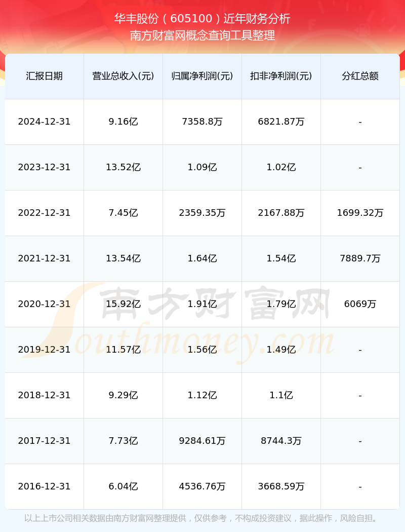
Task: Select the 2016-12-31 date cell
Action: click(x=45, y=486)
